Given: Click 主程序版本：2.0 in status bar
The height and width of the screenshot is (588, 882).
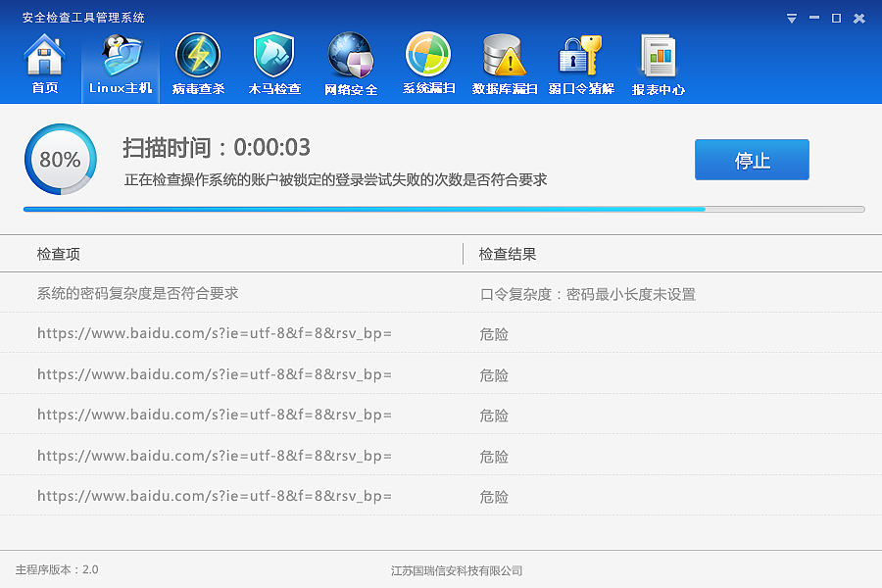Looking at the screenshot, I should click(x=57, y=569).
